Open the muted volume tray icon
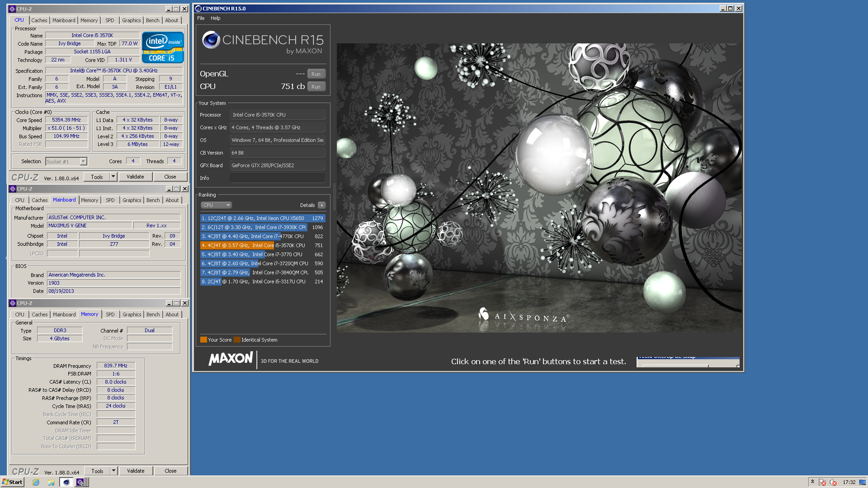This screenshot has height=488, width=868. point(833,482)
